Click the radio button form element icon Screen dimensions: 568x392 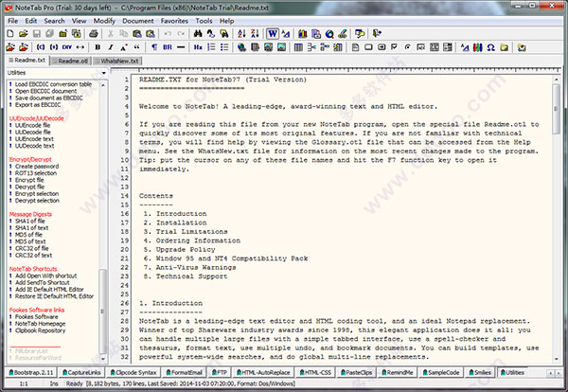pyautogui.click(x=407, y=47)
